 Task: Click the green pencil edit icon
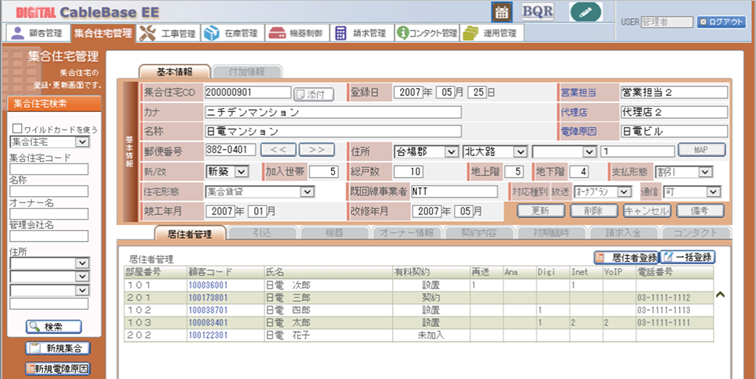585,12
